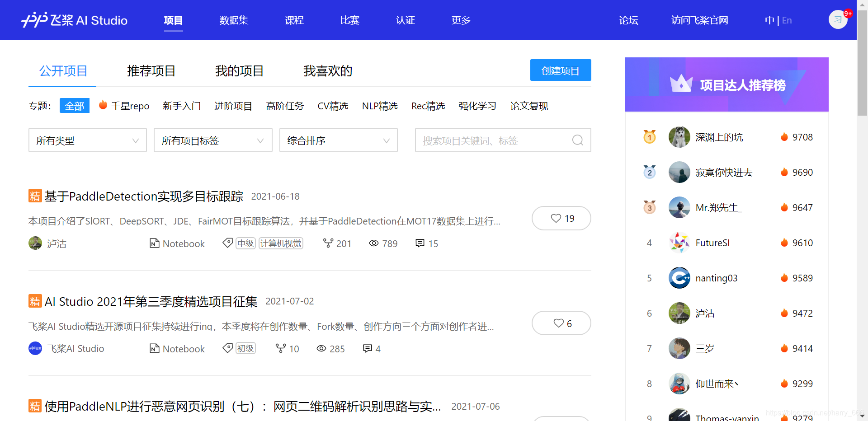Open 比赛 in the top navigation

(x=350, y=20)
